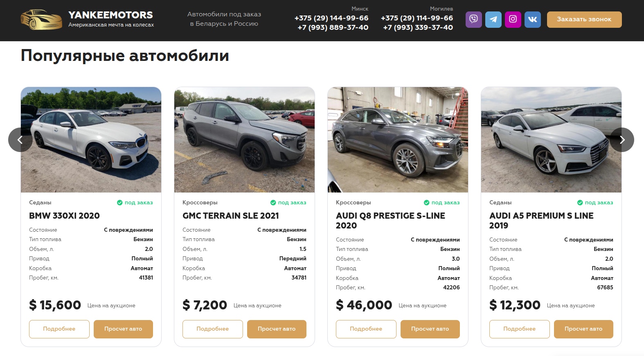Viewport: 644px width, 356px height.
Task: Open Подробнее for Audi Q8 Prestige
Action: click(x=366, y=329)
